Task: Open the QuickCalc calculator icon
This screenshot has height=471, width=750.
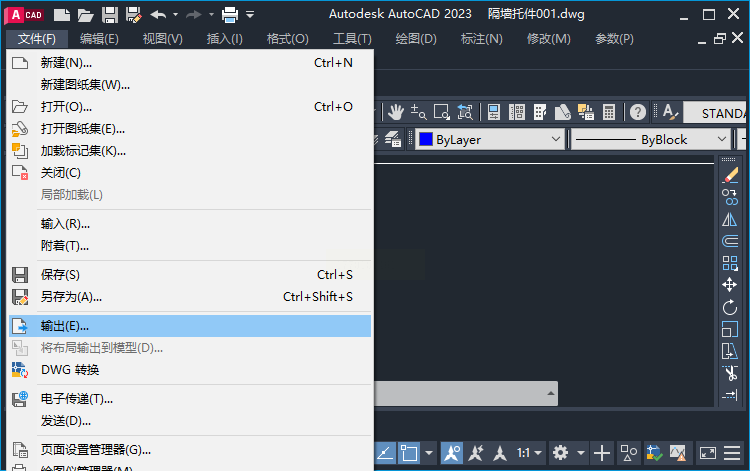Action: [x=608, y=112]
